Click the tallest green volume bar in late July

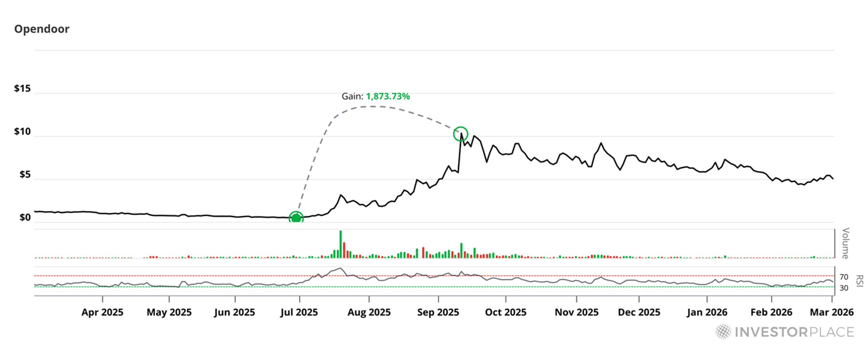pos(340,244)
